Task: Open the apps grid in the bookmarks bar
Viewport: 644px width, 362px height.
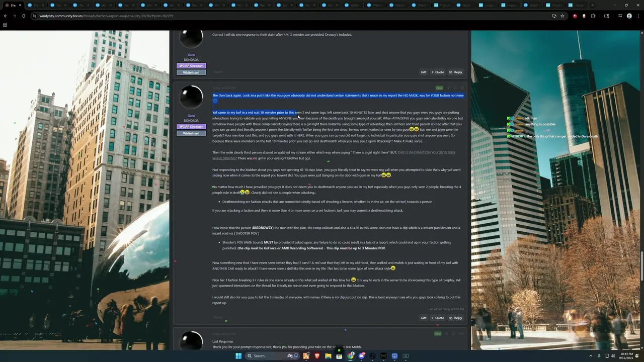Action: tap(5, 25)
